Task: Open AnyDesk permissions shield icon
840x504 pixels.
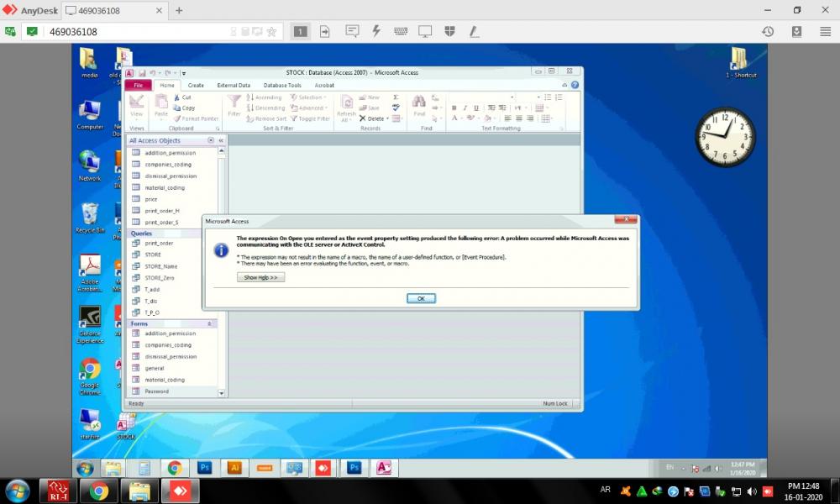Action: 450,32
